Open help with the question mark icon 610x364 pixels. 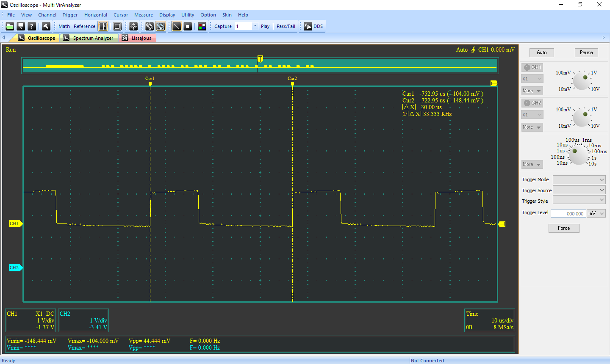click(x=32, y=26)
